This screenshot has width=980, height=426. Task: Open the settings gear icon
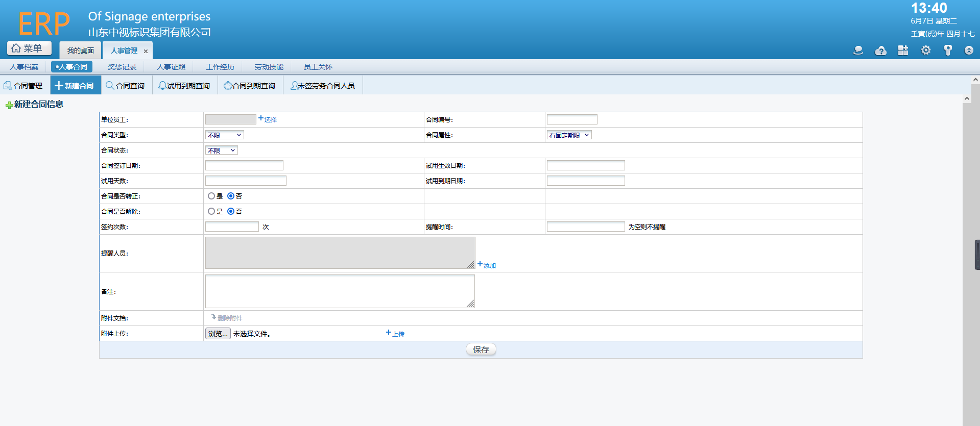pos(925,50)
